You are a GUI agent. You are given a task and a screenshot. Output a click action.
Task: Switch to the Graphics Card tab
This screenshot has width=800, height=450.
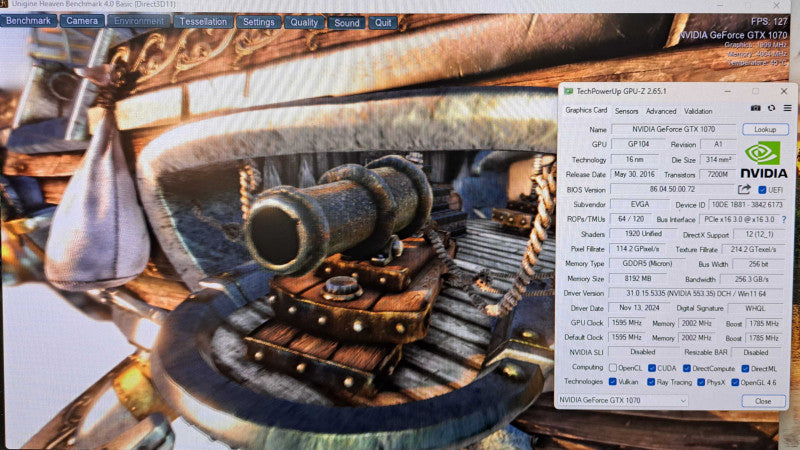pyautogui.click(x=586, y=110)
